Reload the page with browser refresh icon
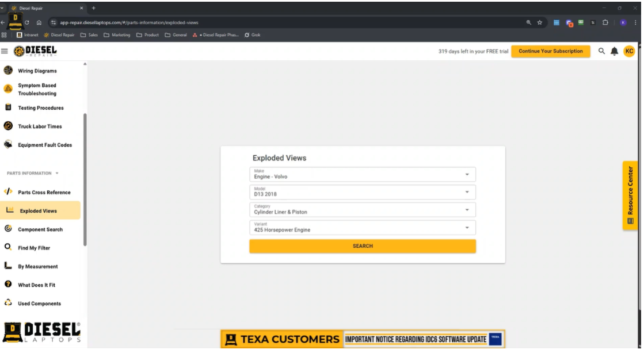The width and height of the screenshot is (644, 353). [26, 22]
